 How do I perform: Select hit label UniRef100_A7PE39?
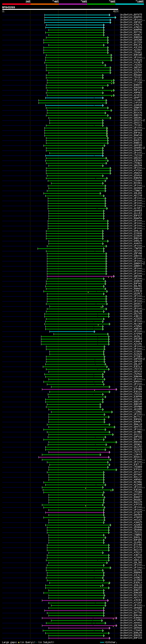coord(131,291)
